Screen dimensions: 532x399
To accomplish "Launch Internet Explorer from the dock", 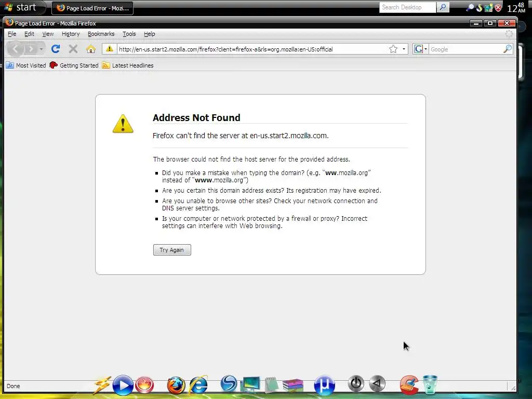I will click(x=198, y=385).
